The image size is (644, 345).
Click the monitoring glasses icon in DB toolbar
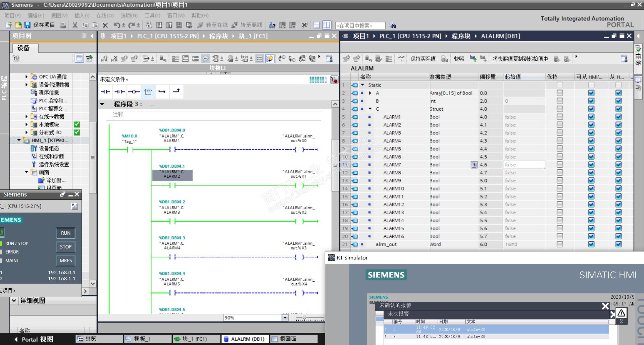401,59
